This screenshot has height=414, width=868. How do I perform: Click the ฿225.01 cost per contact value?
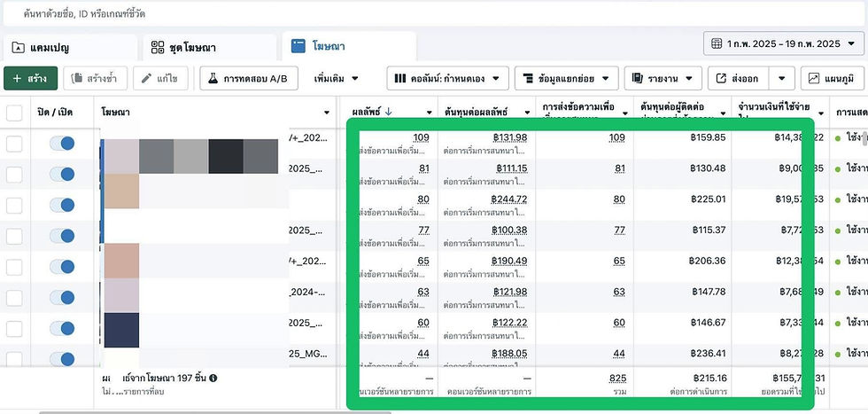click(x=708, y=199)
